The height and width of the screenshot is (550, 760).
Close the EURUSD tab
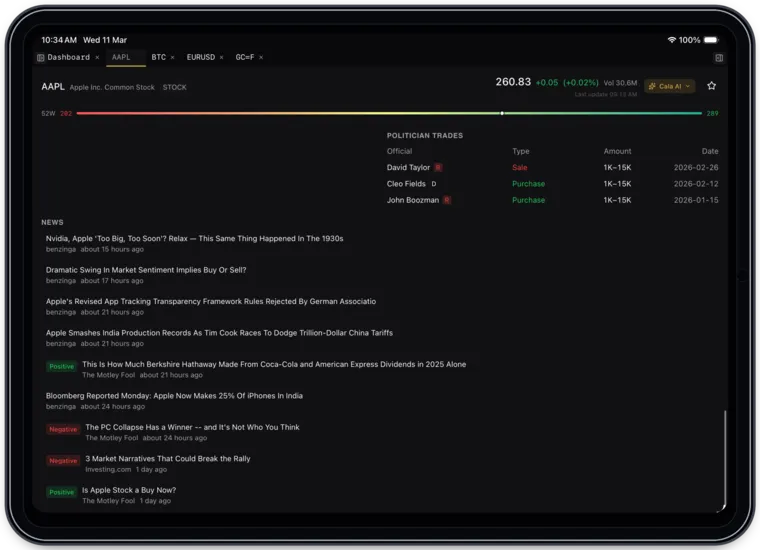pos(222,58)
